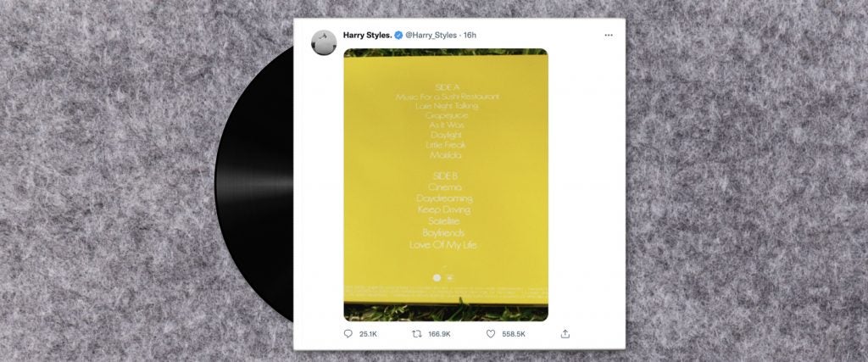
Task: Open the 16h timestamp permalink
Action: (x=470, y=36)
